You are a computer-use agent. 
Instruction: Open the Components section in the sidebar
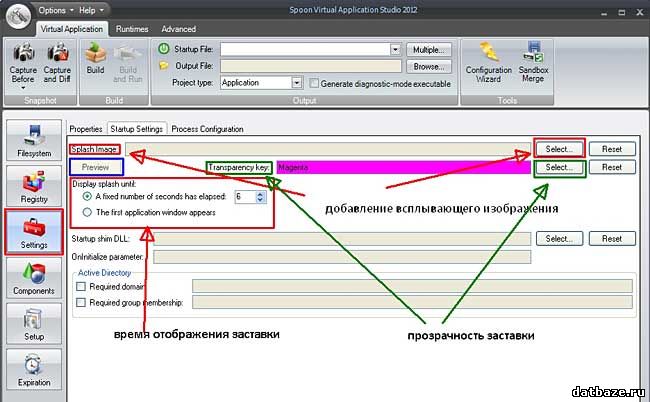coord(34,277)
